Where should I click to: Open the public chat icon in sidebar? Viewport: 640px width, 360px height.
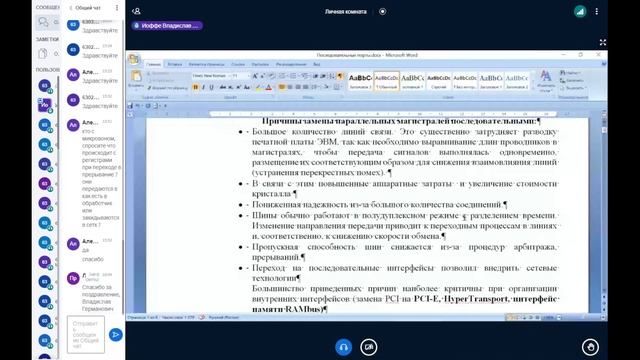(x=43, y=22)
